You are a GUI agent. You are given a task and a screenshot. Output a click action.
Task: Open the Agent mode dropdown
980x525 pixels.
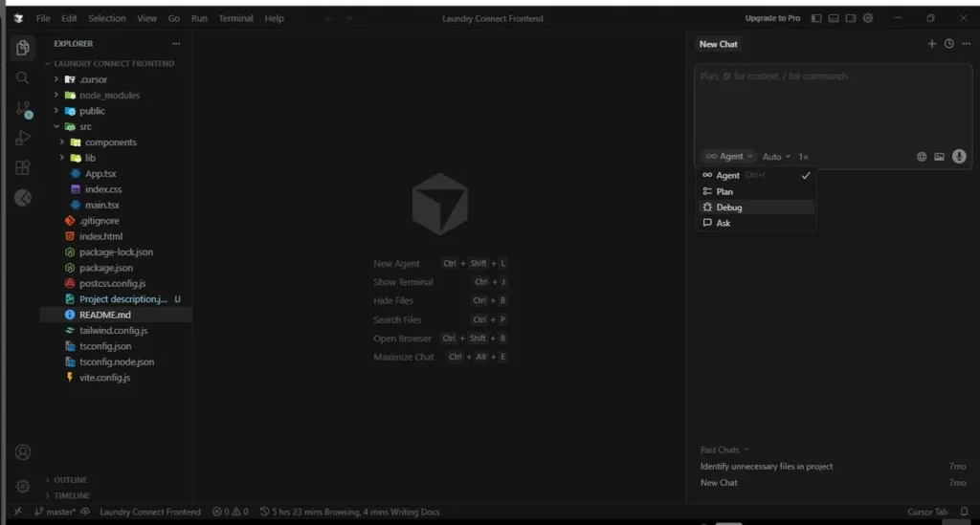pyautogui.click(x=728, y=157)
